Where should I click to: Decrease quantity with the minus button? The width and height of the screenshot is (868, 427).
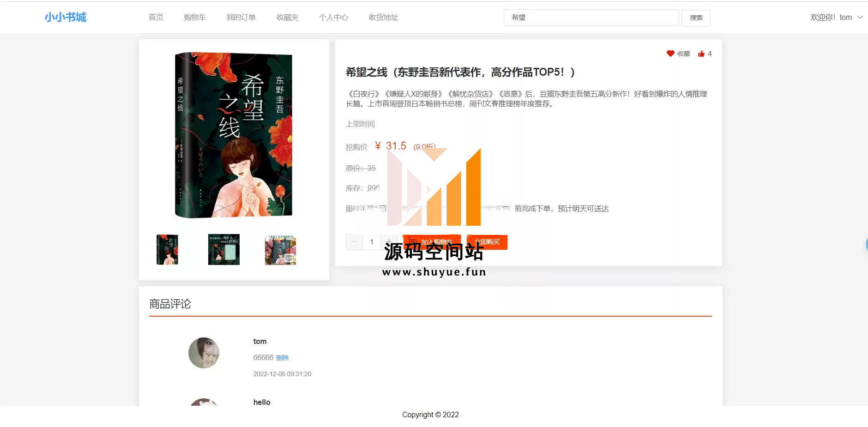[354, 242]
